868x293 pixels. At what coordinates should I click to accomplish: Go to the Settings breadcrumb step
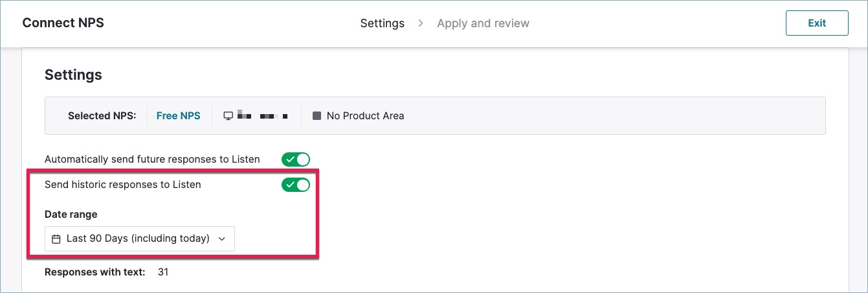(x=382, y=23)
